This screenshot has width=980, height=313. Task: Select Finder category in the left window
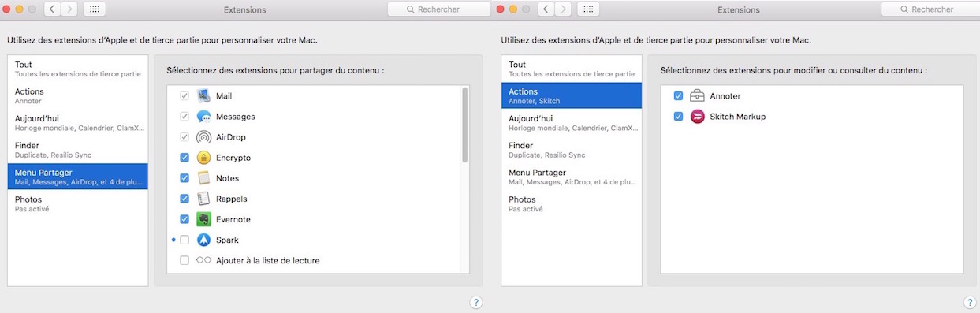(x=78, y=149)
